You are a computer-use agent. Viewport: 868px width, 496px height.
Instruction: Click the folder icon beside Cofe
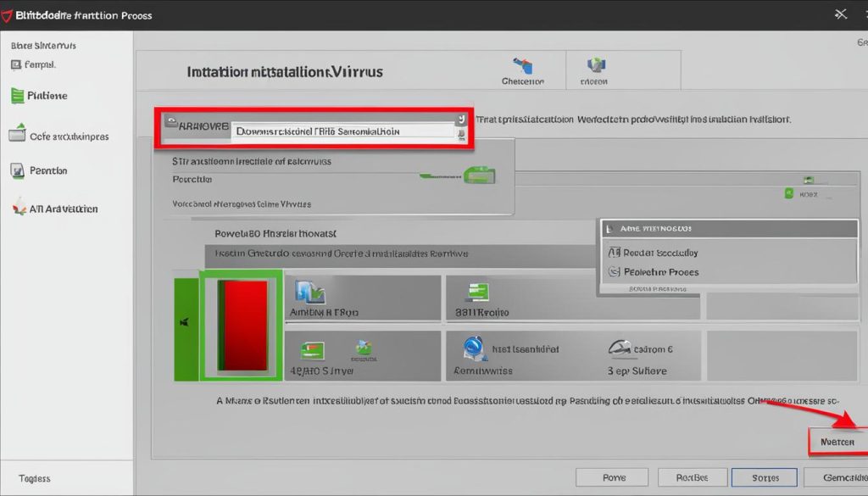(x=17, y=134)
